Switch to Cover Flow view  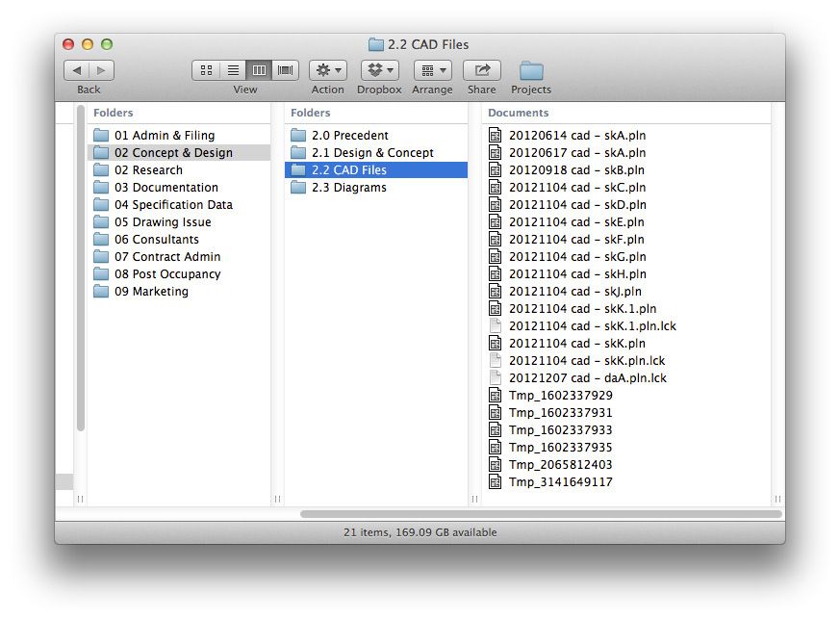(285, 70)
